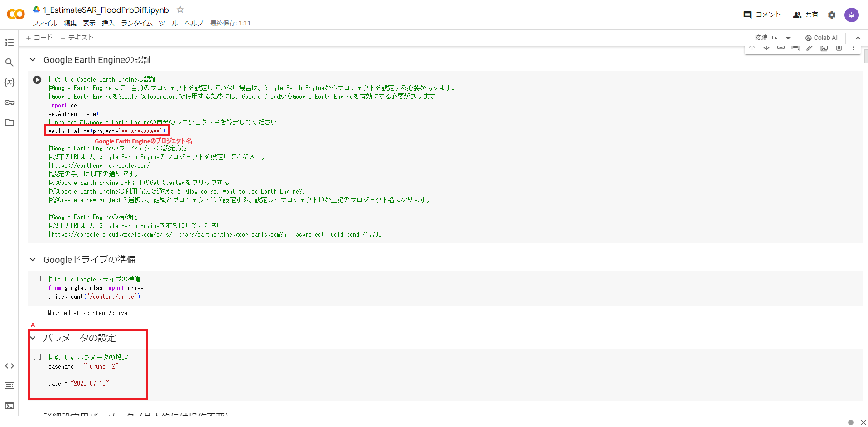Open the search panel in left sidebar
This screenshot has width=868, height=427.
pos(10,63)
